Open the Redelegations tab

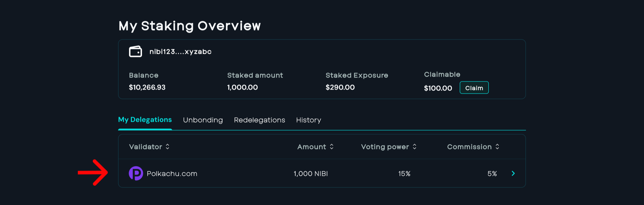click(x=259, y=120)
